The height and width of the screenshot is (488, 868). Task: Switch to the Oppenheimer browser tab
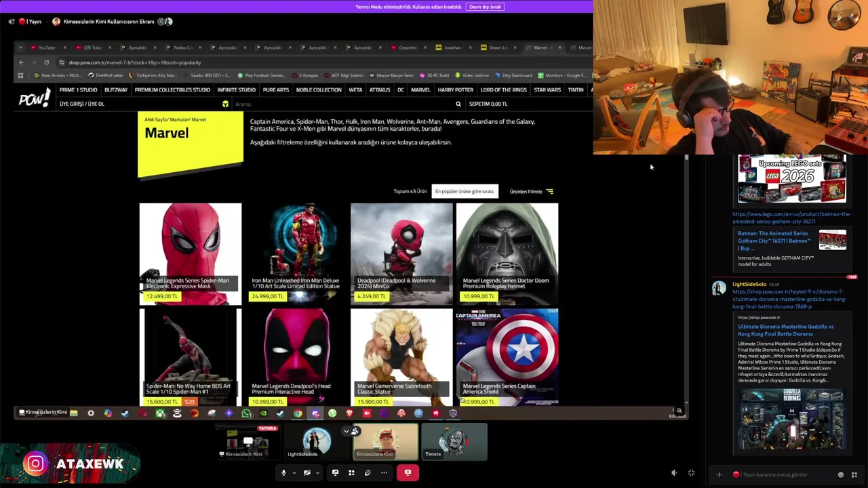[x=408, y=47]
